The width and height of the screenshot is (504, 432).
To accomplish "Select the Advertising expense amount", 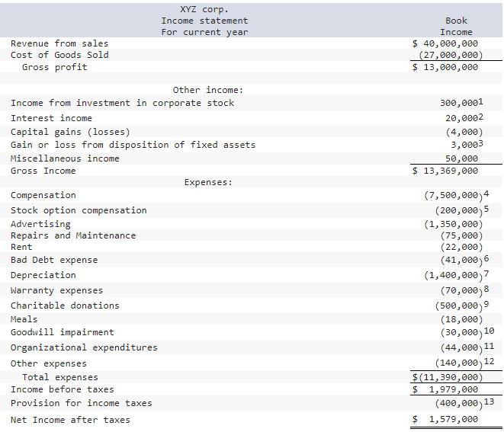I will click(453, 224).
